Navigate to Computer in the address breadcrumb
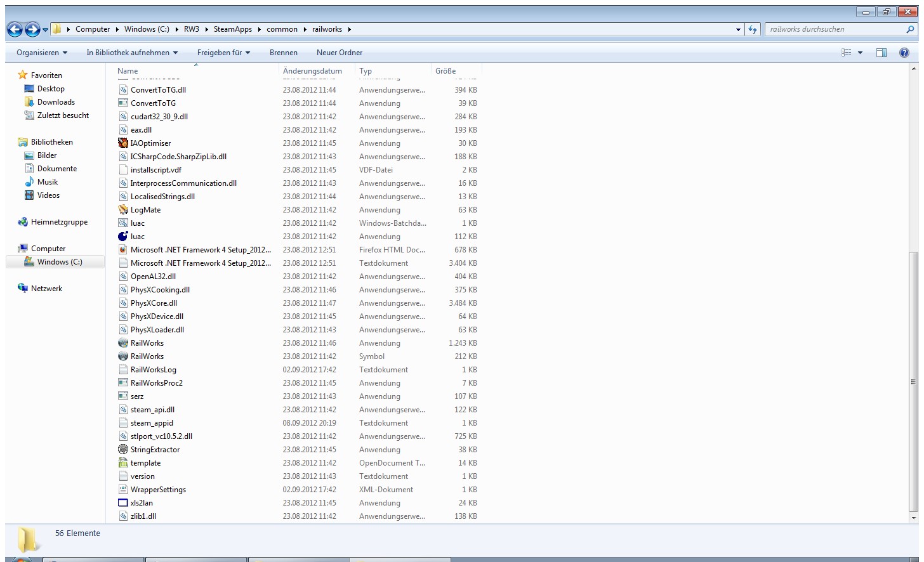Viewport: 924px width, 562px height. [93, 29]
